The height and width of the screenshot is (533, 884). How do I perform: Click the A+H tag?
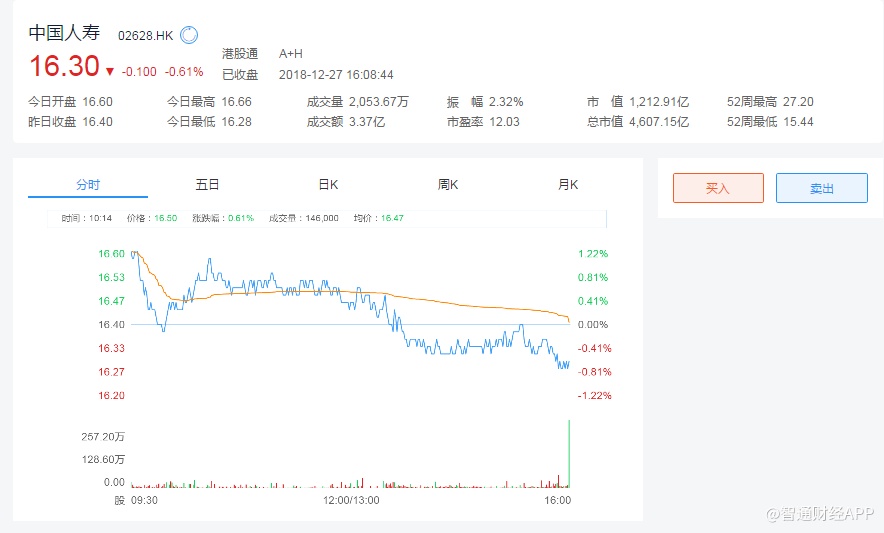click(x=291, y=53)
